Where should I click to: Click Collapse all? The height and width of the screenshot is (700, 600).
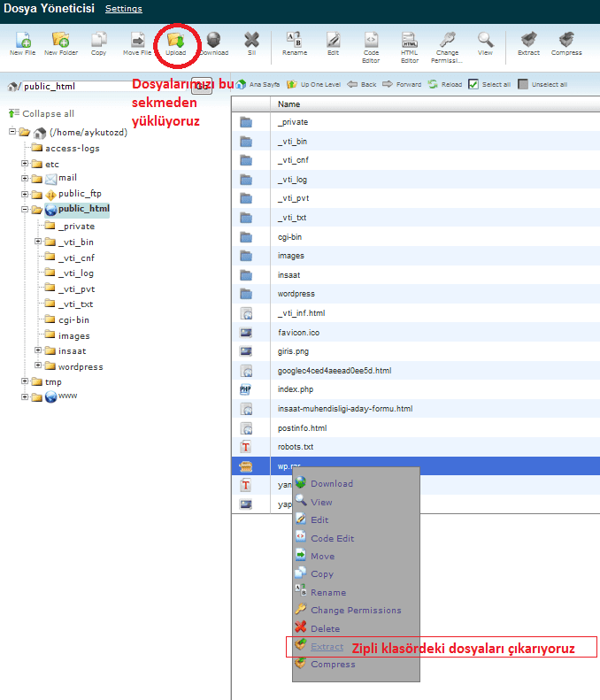[42, 114]
